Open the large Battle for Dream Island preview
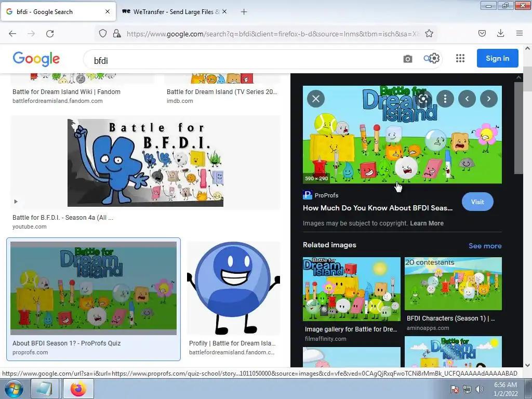The image size is (532, 399). [402, 135]
